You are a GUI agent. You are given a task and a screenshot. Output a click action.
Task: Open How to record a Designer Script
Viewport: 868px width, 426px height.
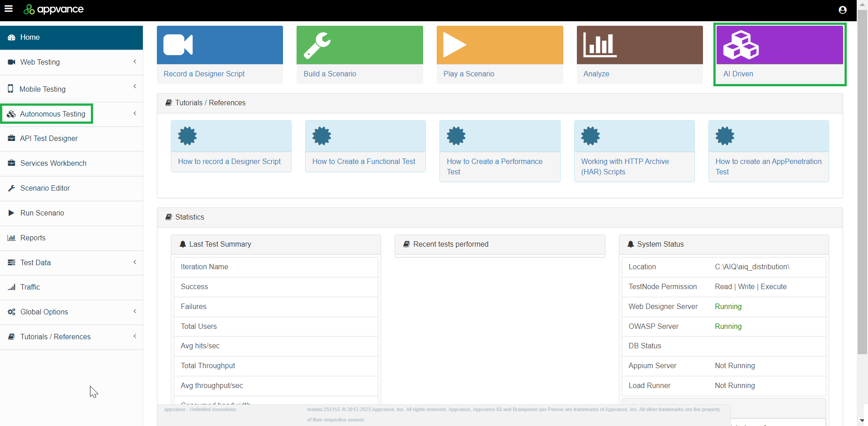tap(229, 161)
